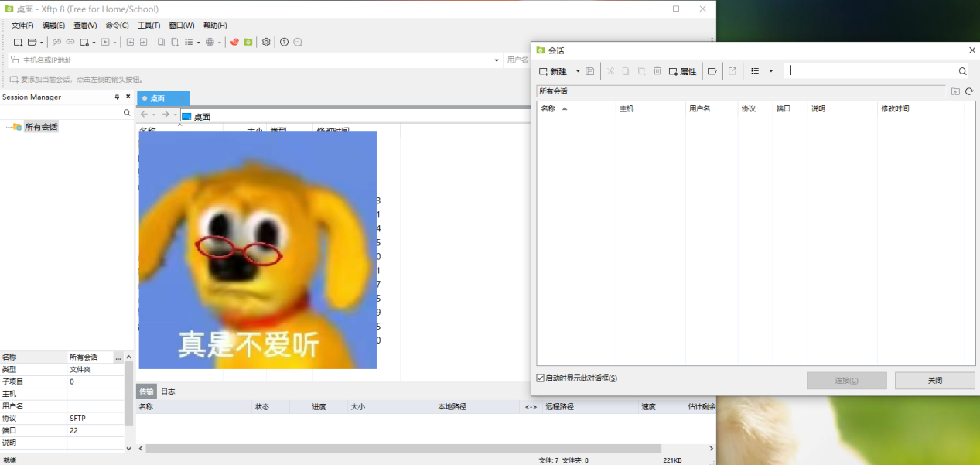980x465 pixels.
Task: Expand the Open session dropdown arrow
Action: (x=42, y=43)
